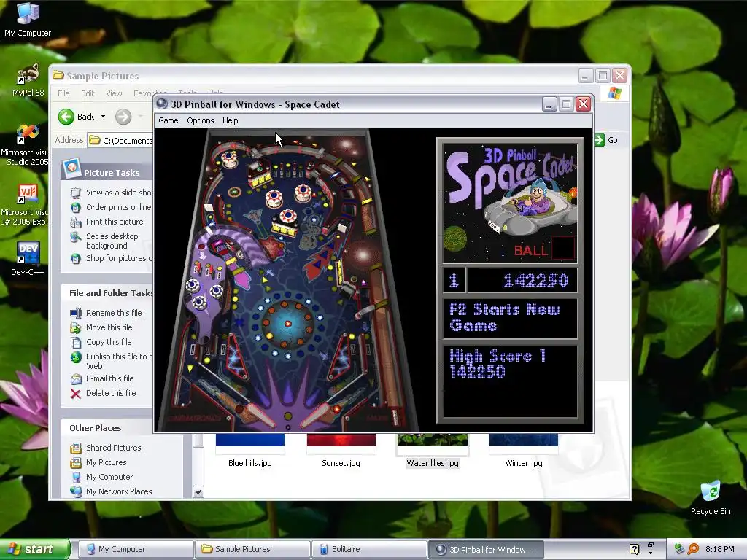Click the Sample Pictures title bar folder icon
Viewport: 747px width, 560px height.
tap(58, 75)
